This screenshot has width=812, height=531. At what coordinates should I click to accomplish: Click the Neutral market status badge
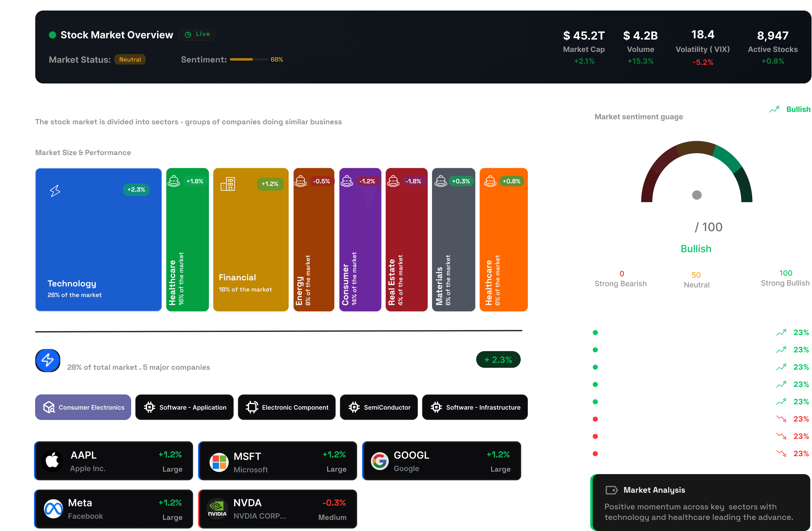pyautogui.click(x=130, y=59)
